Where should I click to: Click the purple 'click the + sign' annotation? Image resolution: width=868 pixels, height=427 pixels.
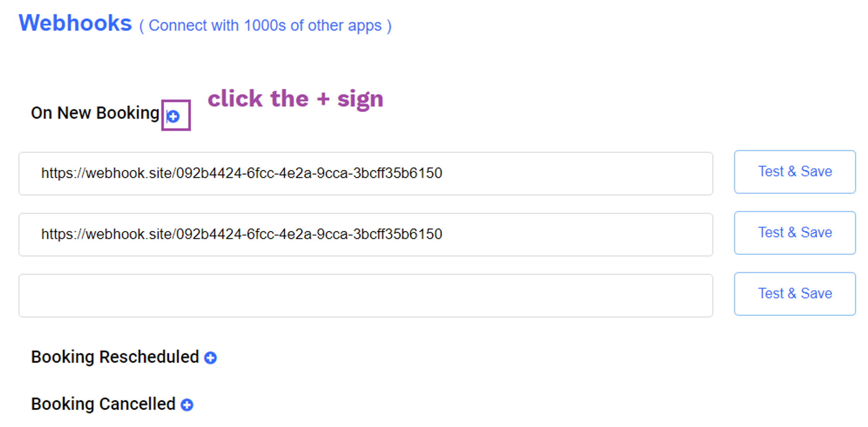tap(295, 99)
